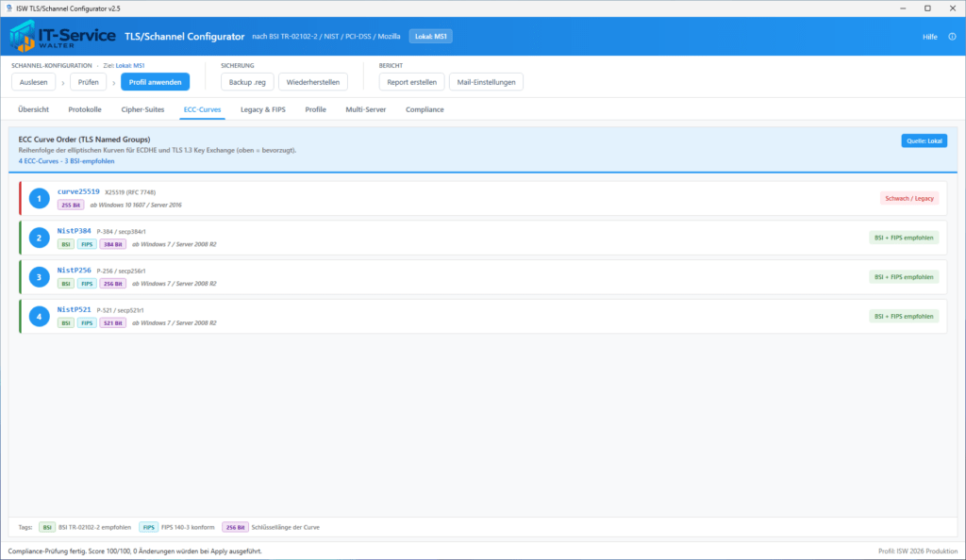Click the Quelle: Lokal button
This screenshot has width=966, height=560.
(x=924, y=140)
